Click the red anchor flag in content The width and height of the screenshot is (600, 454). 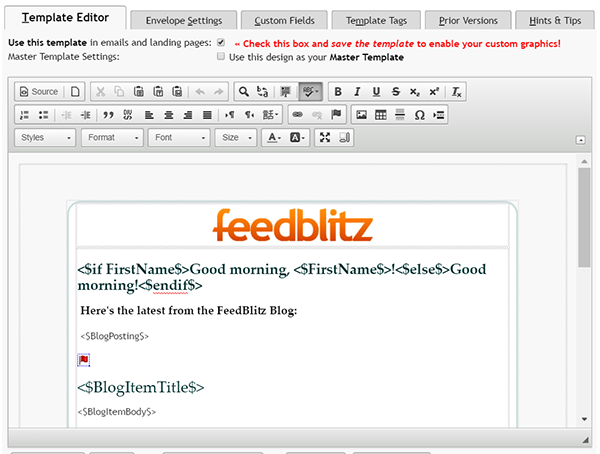(84, 360)
